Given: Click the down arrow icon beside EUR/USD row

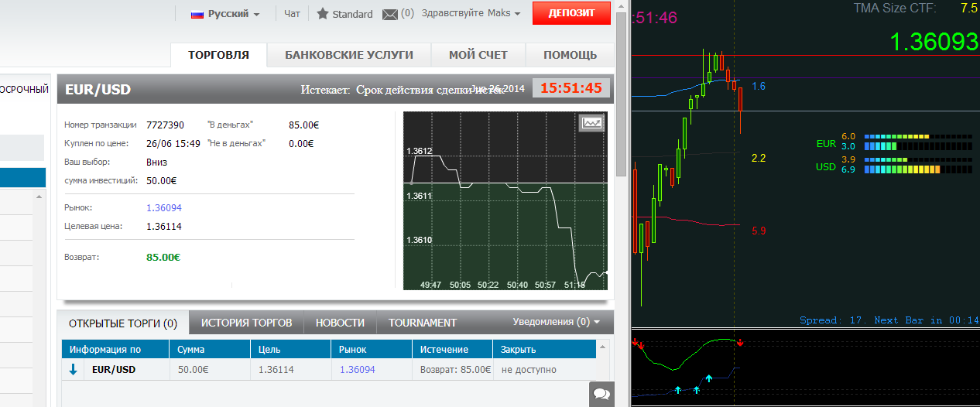Looking at the screenshot, I should click(74, 370).
